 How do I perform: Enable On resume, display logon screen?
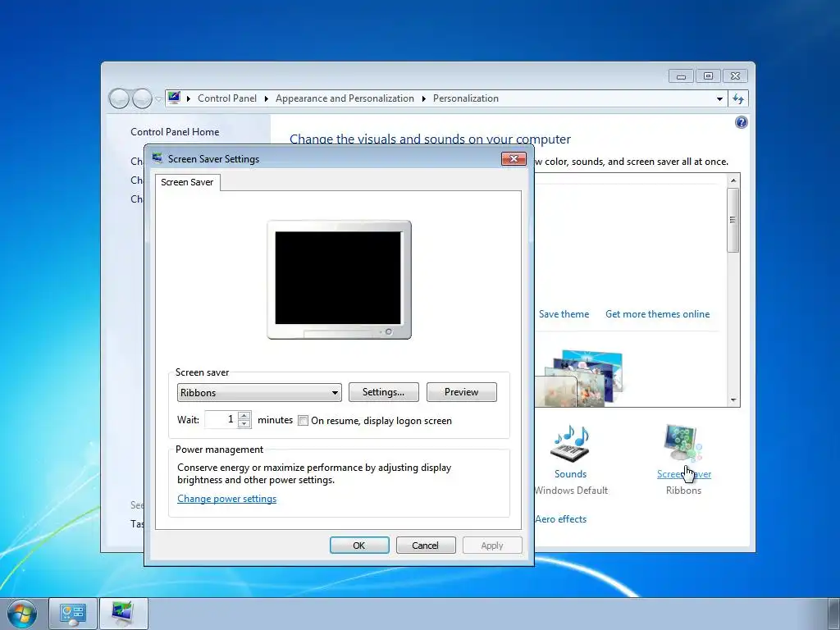pyautogui.click(x=303, y=421)
